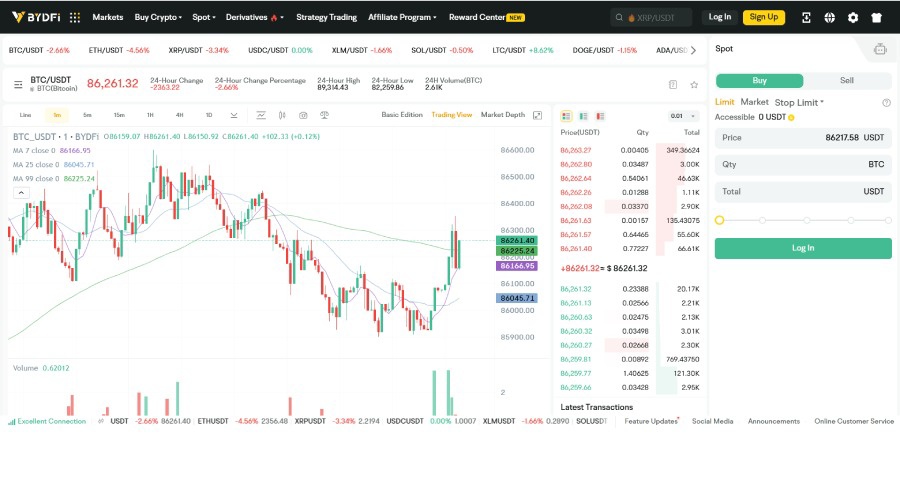Click the green Log In order button
Image resolution: width=900 pixels, height=500 pixels.
click(803, 248)
